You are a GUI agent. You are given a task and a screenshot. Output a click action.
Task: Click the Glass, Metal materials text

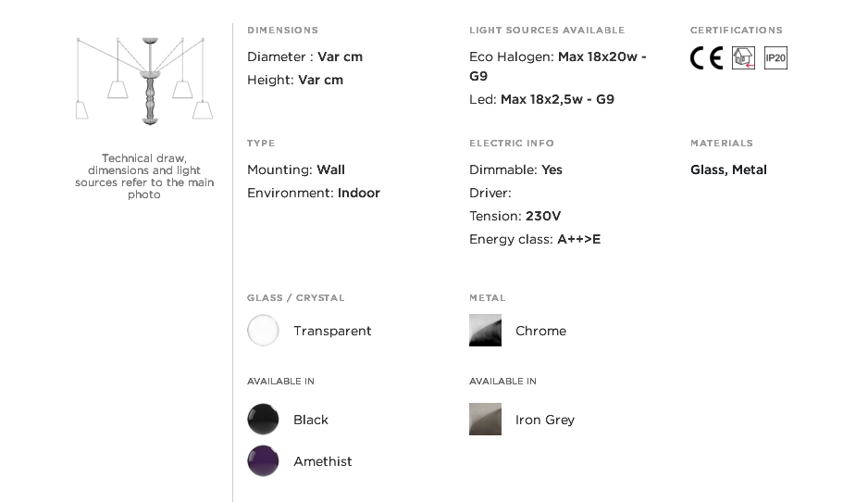tap(728, 170)
